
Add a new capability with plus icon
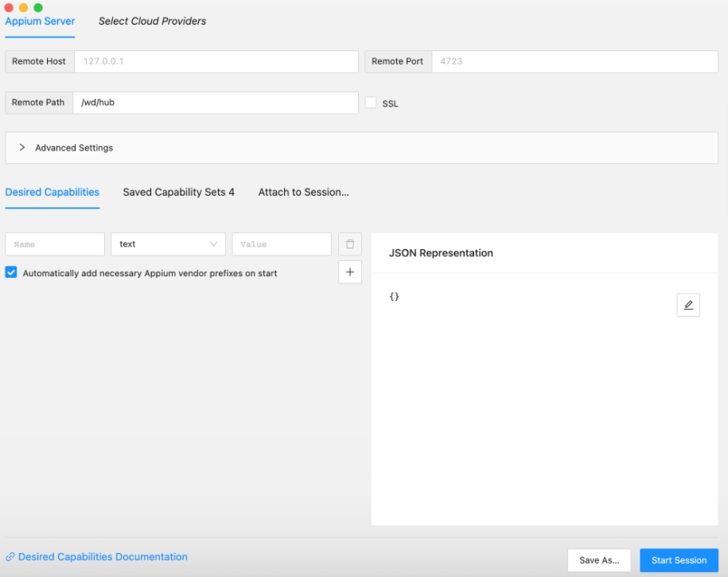click(349, 272)
